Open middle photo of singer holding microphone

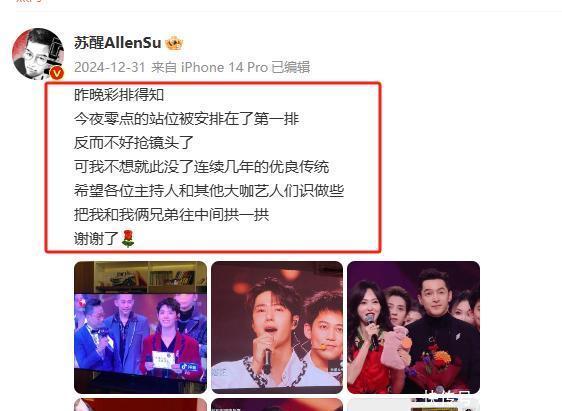277,328
